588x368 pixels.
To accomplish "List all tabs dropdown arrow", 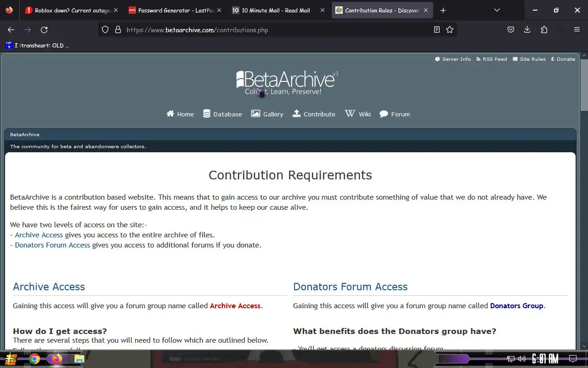I will 497,10.
